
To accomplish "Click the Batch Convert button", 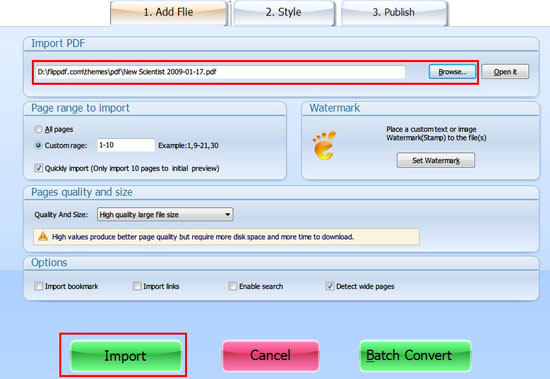I will click(x=415, y=355).
